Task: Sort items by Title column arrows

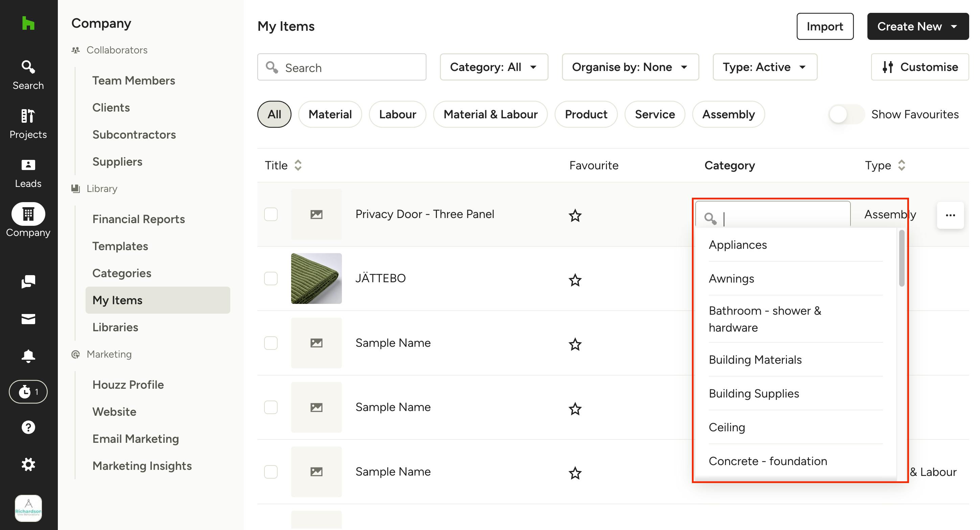Action: pyautogui.click(x=298, y=165)
